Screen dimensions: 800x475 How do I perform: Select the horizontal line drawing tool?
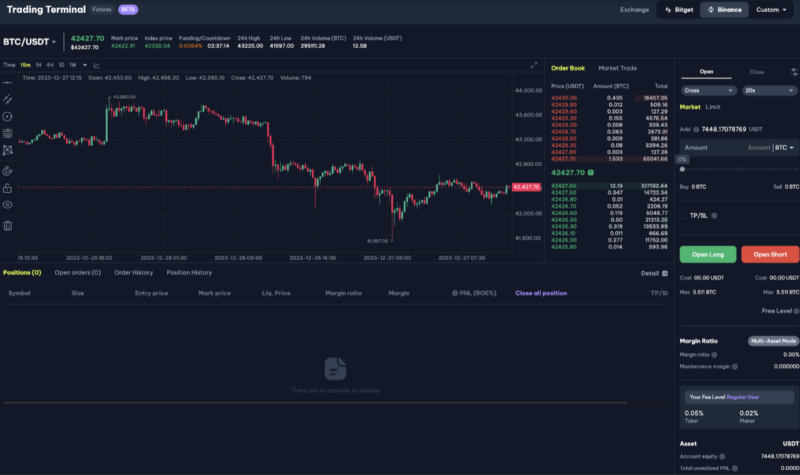pos(8,82)
